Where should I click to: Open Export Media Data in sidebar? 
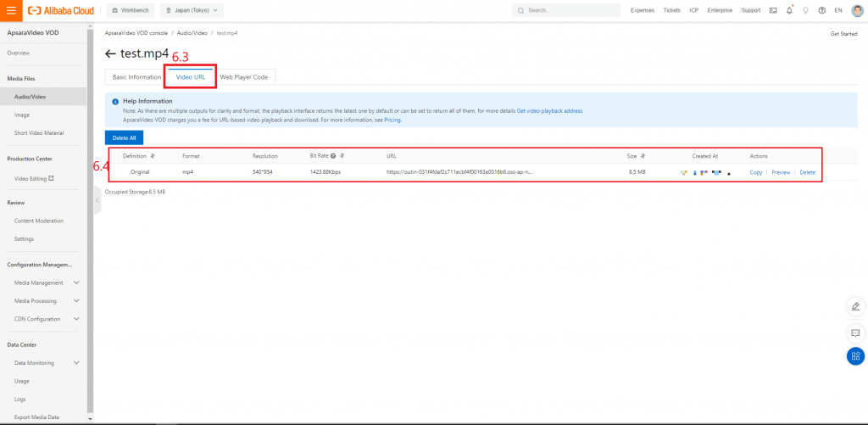tap(36, 417)
